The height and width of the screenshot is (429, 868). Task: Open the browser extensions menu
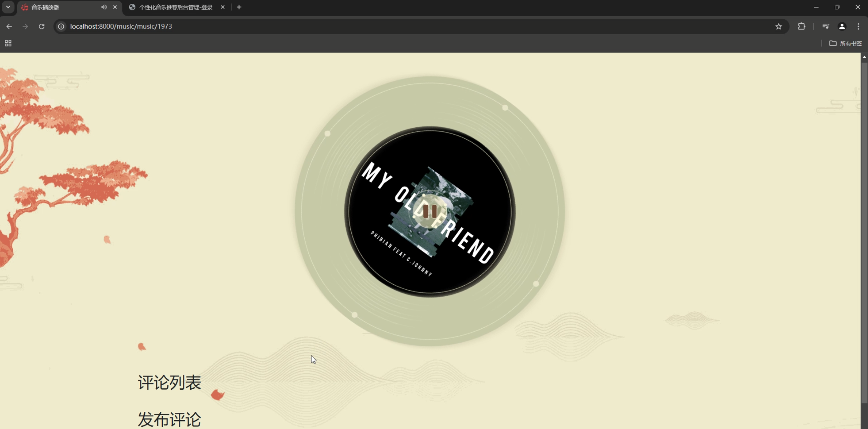[802, 26]
